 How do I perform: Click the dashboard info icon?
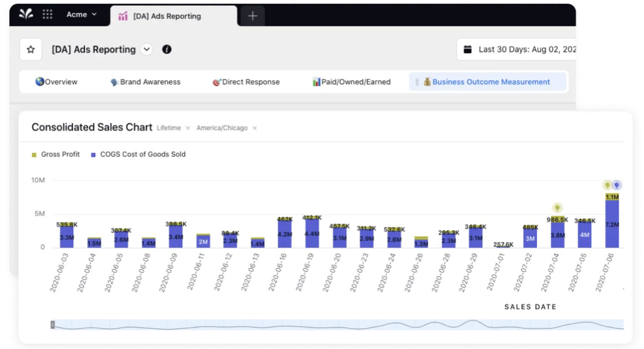coord(167,50)
